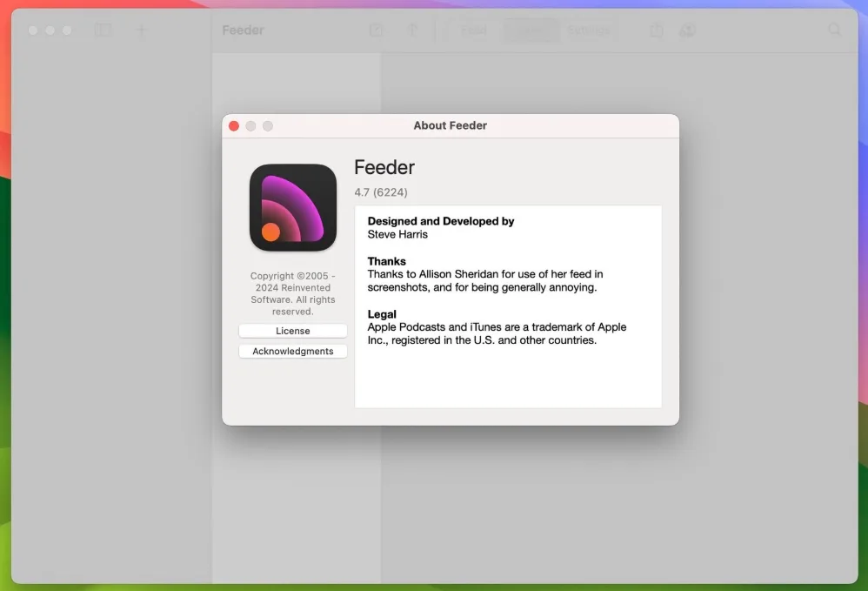Select the tab between Feed and Settings
Image resolution: width=868 pixels, height=591 pixels.
click(x=531, y=30)
